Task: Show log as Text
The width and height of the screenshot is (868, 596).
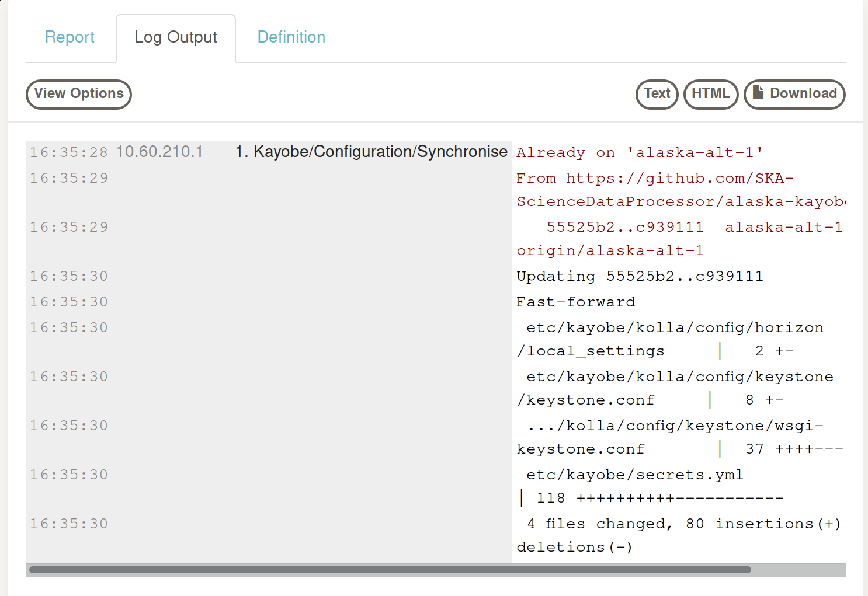Action: point(657,94)
